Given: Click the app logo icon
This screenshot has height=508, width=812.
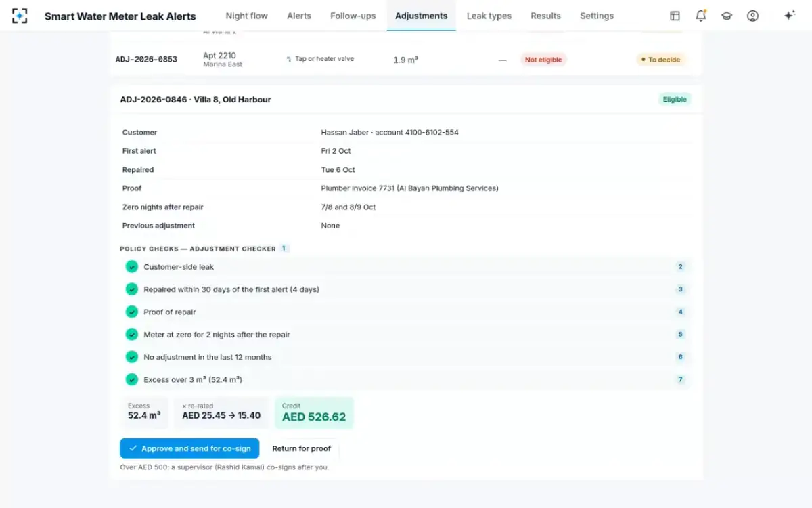Looking at the screenshot, I should (x=20, y=16).
